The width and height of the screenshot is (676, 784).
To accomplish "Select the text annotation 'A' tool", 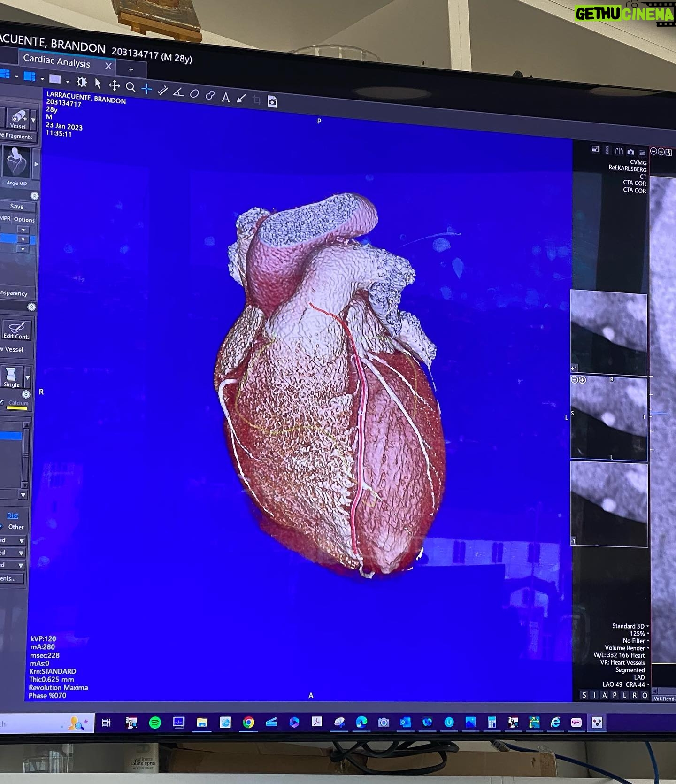I will point(226,97).
